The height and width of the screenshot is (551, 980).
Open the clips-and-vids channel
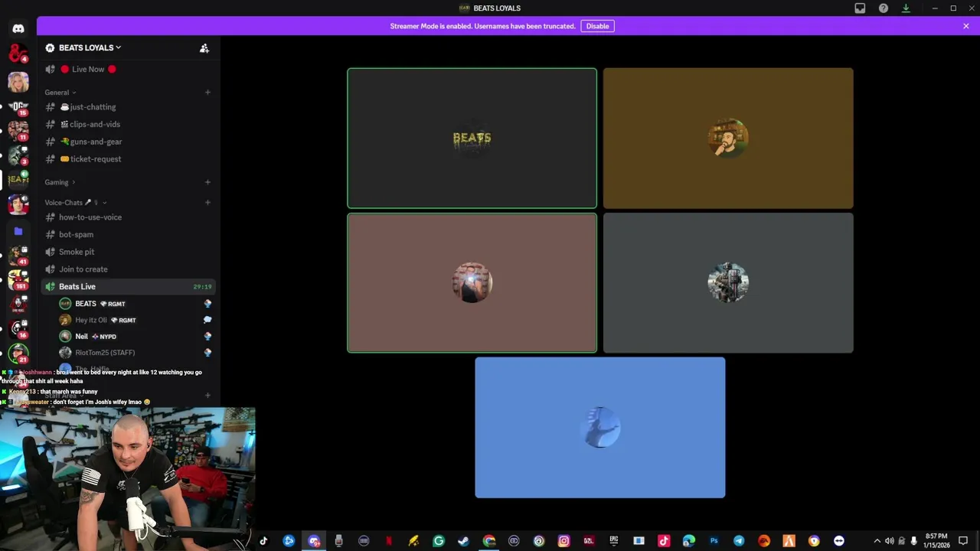pyautogui.click(x=128, y=124)
